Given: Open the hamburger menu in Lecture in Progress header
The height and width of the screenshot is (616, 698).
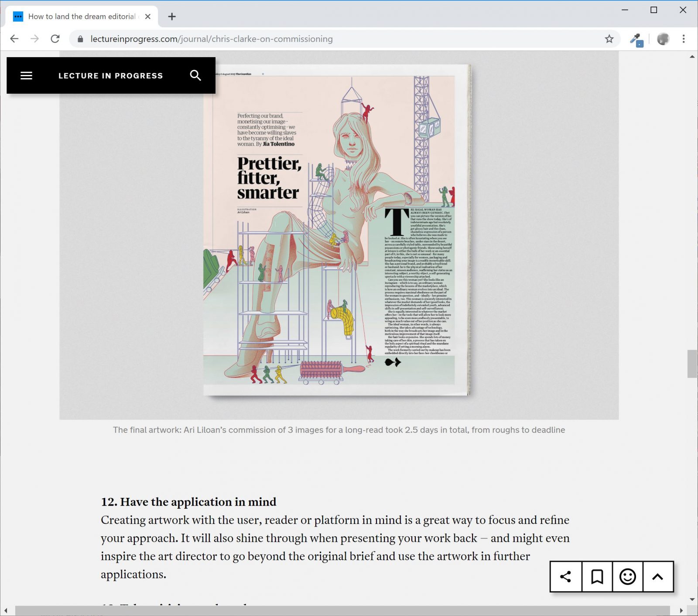Looking at the screenshot, I should (27, 75).
